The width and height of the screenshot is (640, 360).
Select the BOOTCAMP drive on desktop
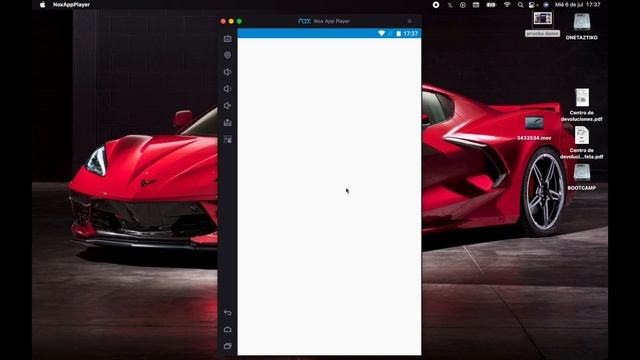click(x=582, y=177)
